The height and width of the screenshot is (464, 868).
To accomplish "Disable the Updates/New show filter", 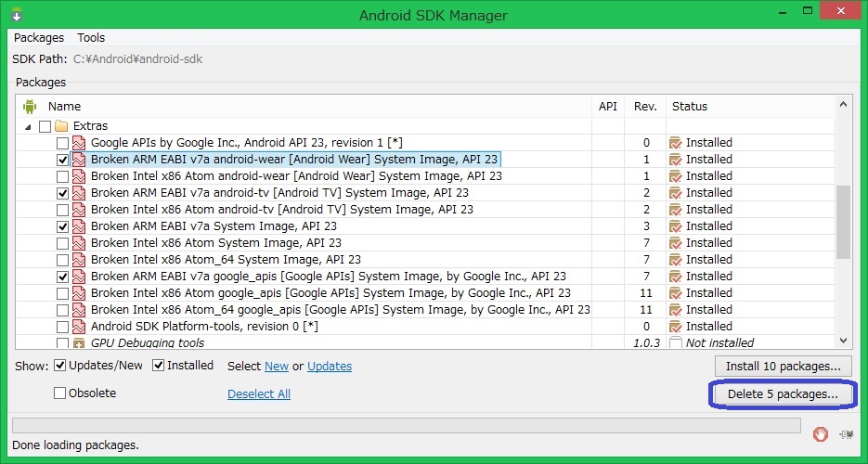I will coord(59,366).
